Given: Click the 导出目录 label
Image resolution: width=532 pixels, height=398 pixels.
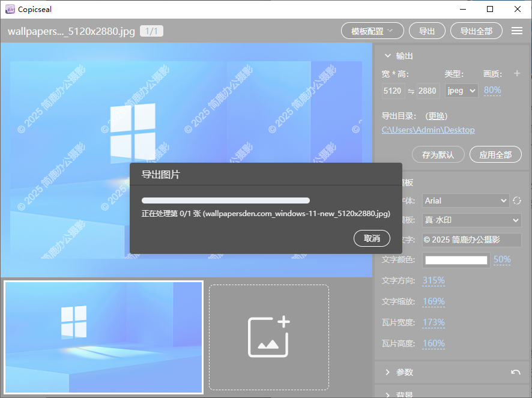Looking at the screenshot, I should (399, 116).
